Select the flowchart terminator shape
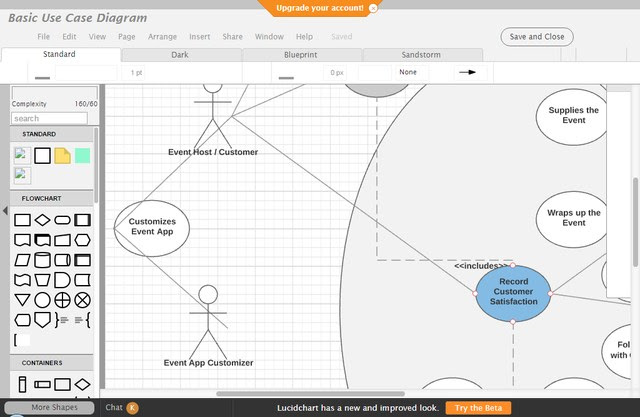Image resolution: width=640 pixels, height=417 pixels. [x=62, y=220]
